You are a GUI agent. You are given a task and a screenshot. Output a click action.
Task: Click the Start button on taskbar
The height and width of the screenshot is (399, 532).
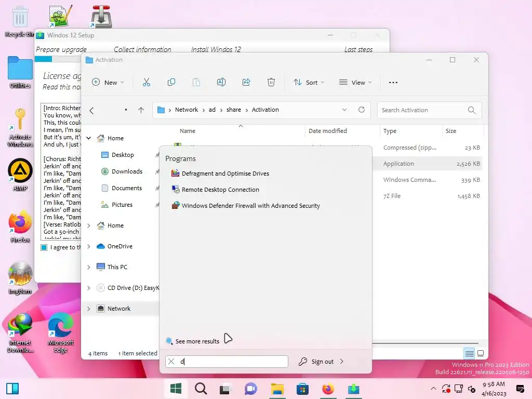tap(176, 389)
